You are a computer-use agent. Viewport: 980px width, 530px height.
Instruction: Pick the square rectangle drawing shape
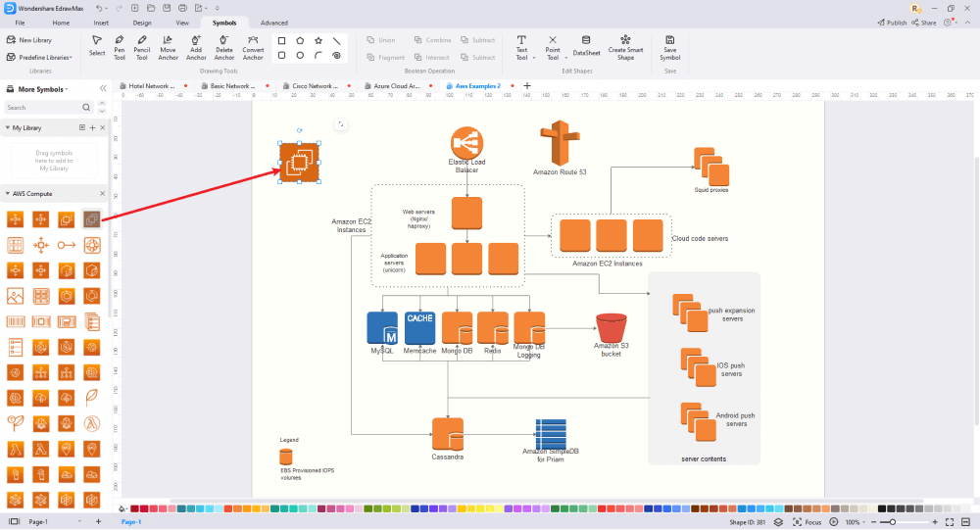(282, 40)
